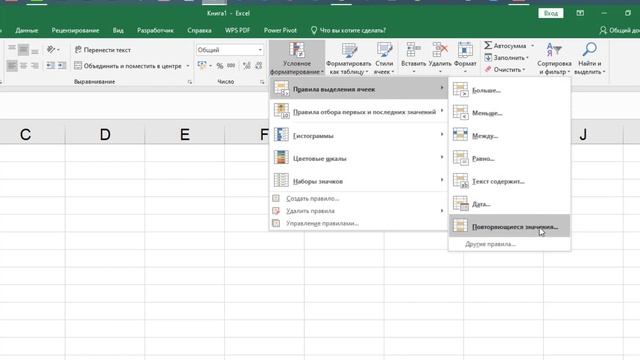The height and width of the screenshot is (360, 640).
Task: Open Find & Select (Найти и выделить)
Action: pos(589,58)
